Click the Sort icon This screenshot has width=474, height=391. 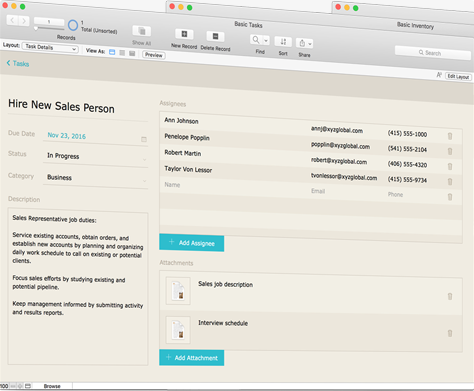(x=283, y=42)
